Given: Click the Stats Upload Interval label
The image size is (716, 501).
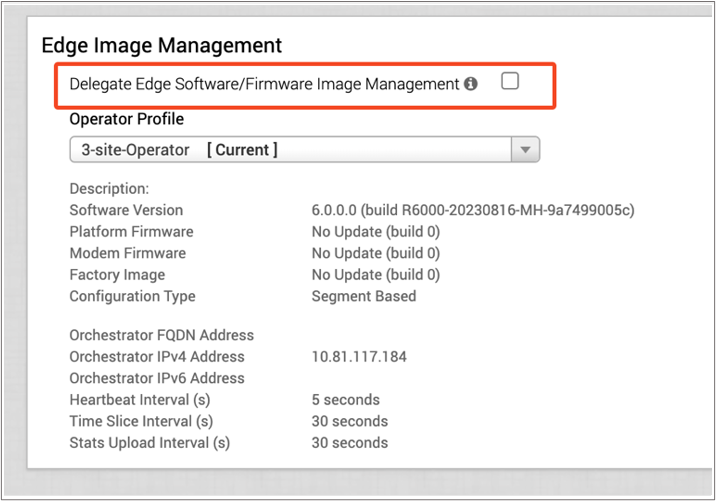Looking at the screenshot, I should pos(150,442).
